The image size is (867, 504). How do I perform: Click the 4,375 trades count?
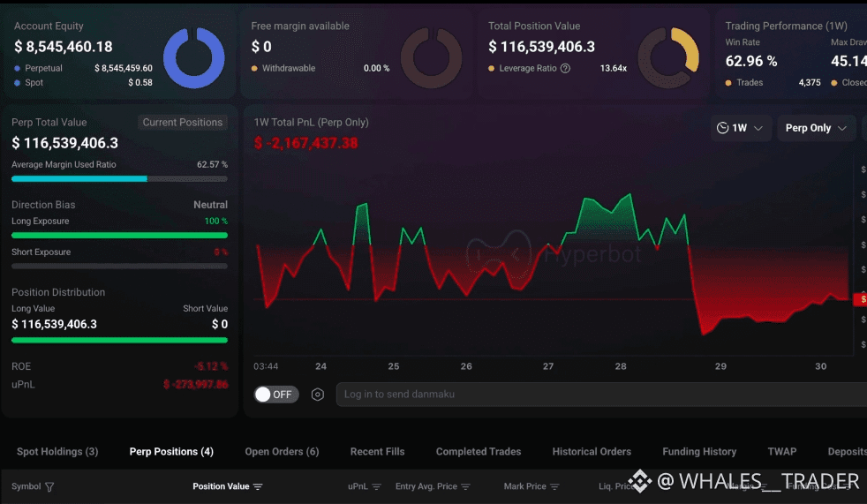point(810,82)
